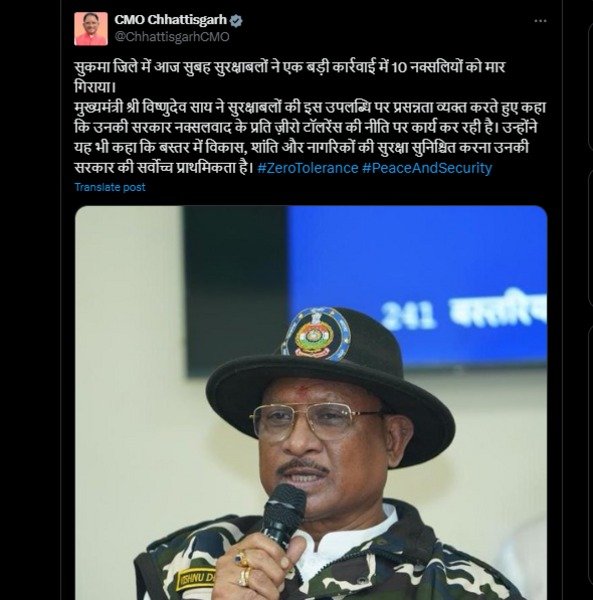Click the eyeglasses in the photo
The image size is (593, 600).
point(316,421)
